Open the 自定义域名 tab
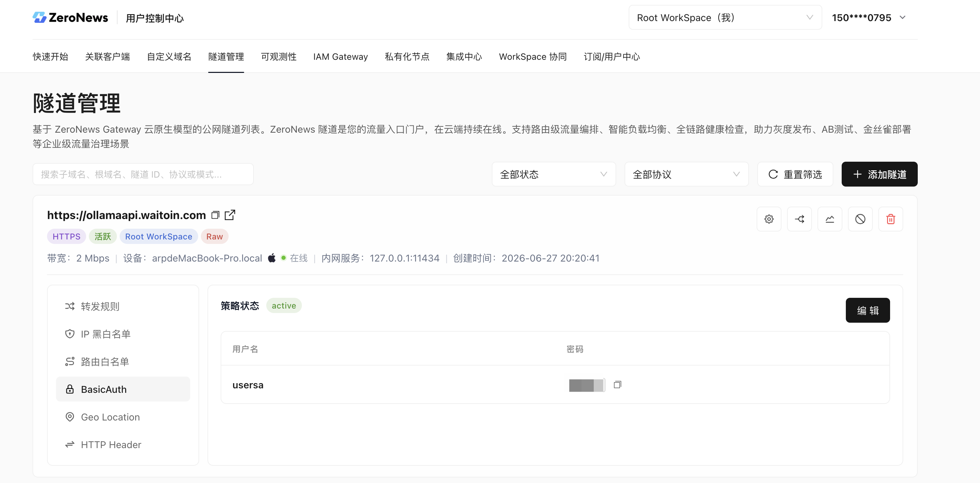 169,57
